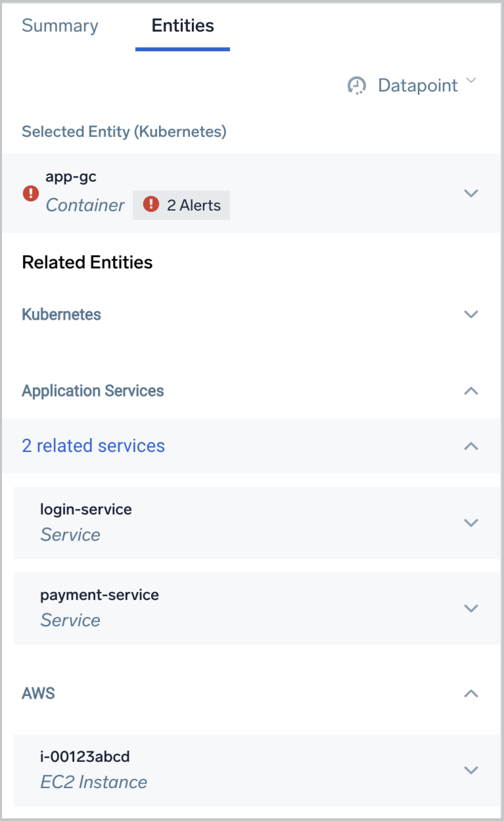Screen dimensions: 504x821
Task: Expand the login-service entry chevron
Action: [471, 523]
